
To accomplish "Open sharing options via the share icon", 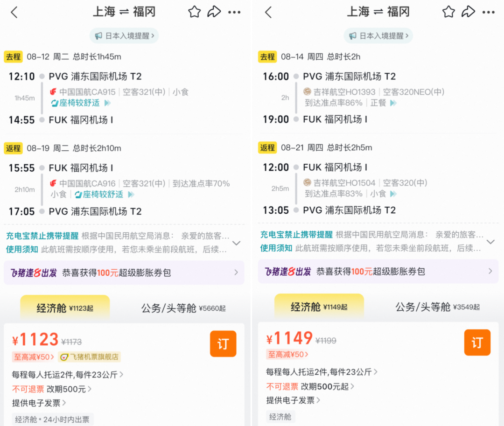I will click(x=214, y=12).
